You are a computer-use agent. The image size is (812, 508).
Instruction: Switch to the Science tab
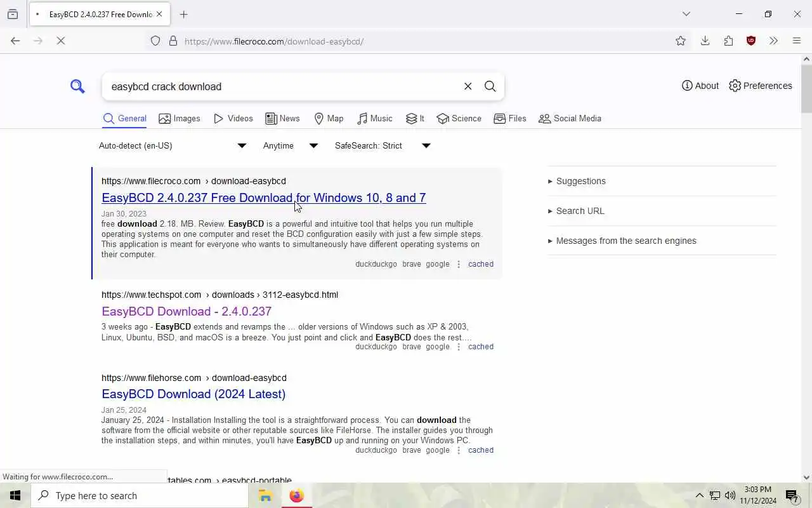[459, 119]
